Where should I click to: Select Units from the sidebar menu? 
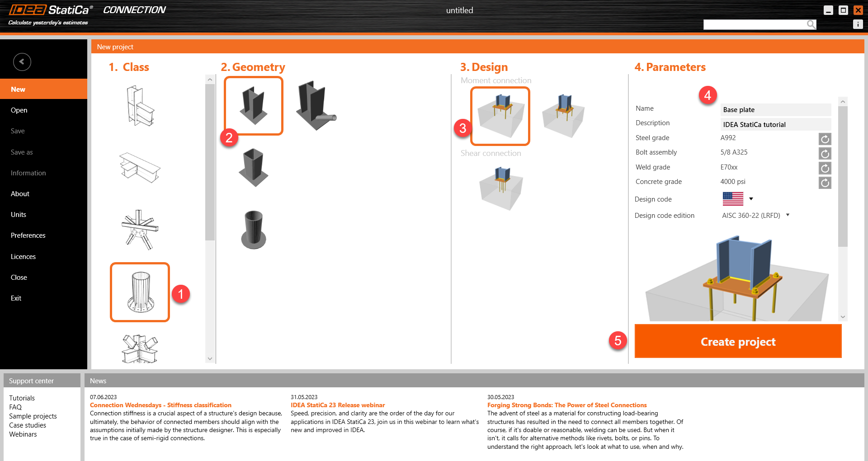point(18,214)
